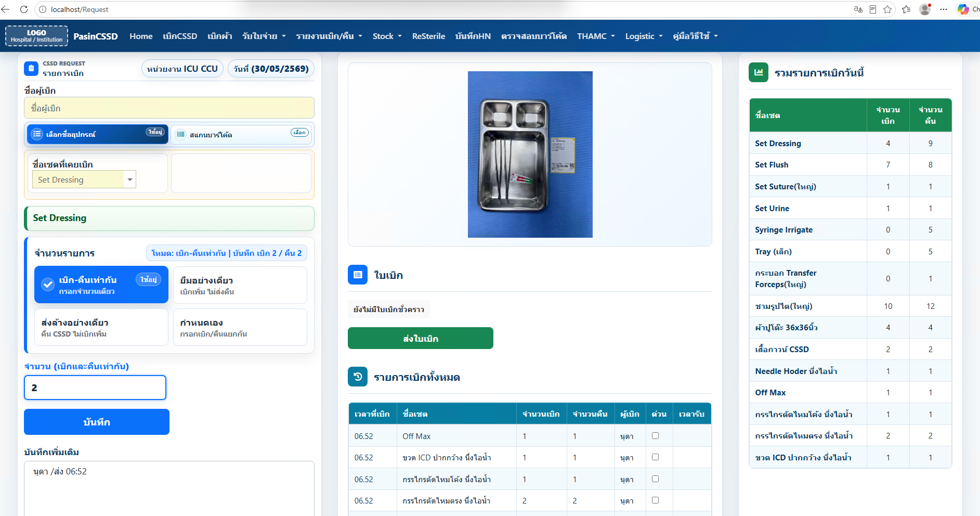Click the translate page icon

[x=858, y=9]
